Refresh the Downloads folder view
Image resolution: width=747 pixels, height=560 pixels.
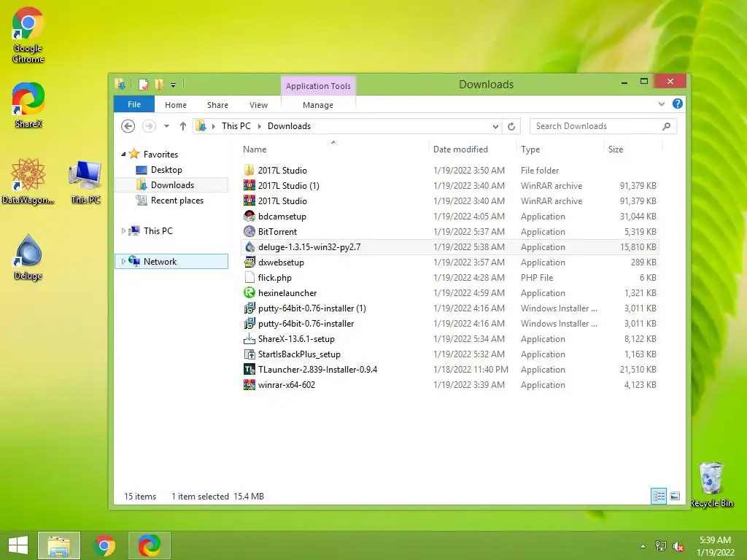click(511, 126)
